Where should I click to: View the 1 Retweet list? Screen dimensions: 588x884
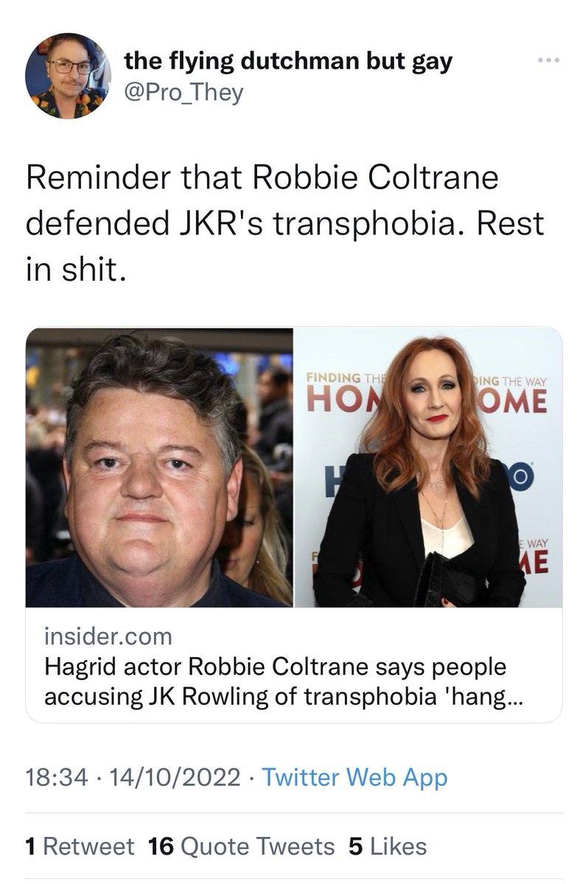click(x=80, y=846)
